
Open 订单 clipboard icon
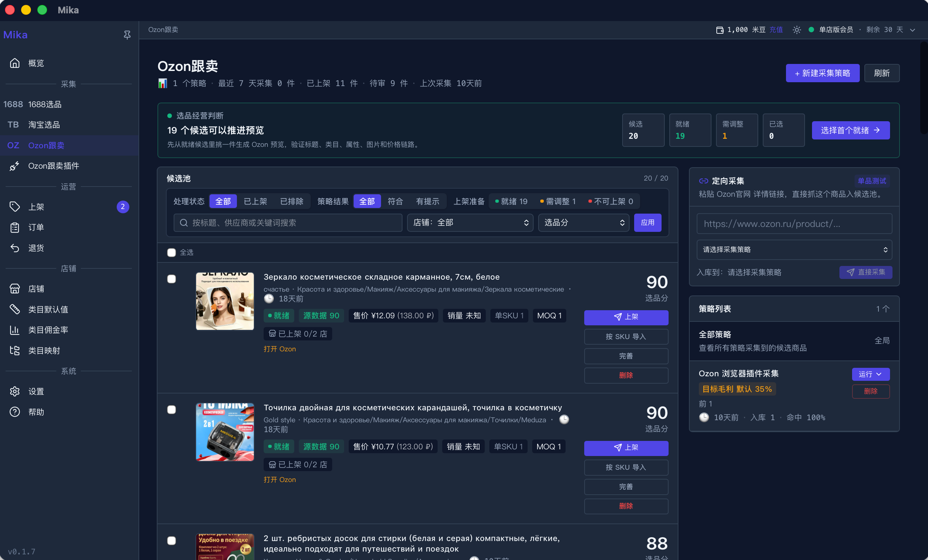pyautogui.click(x=15, y=227)
